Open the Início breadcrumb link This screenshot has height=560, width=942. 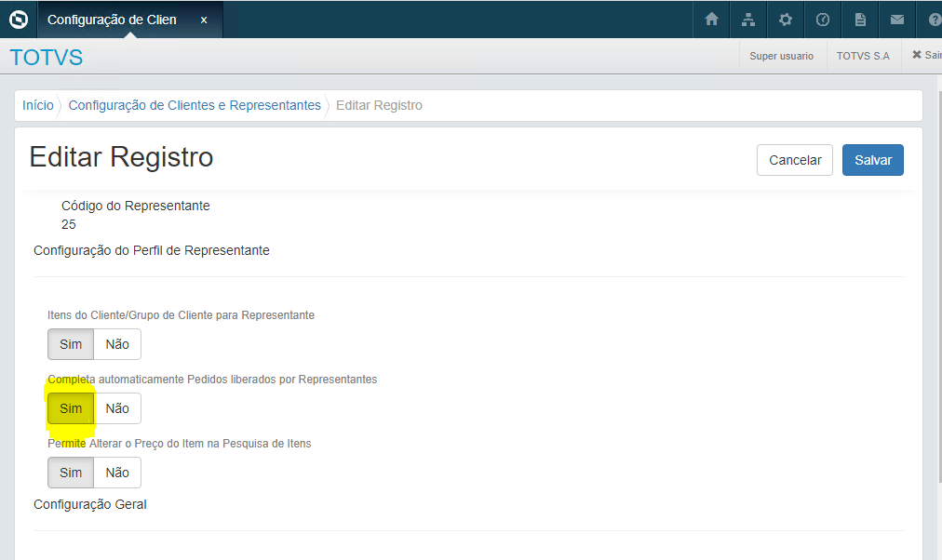(x=38, y=105)
